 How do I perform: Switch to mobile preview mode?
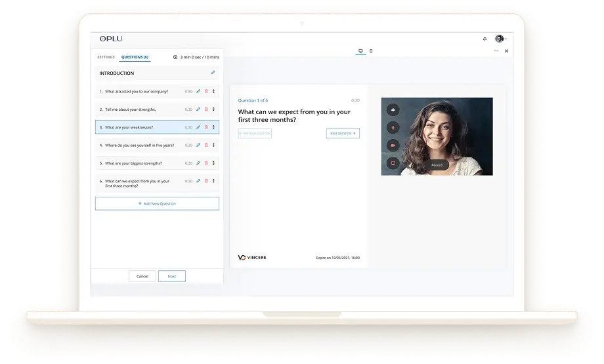371,51
